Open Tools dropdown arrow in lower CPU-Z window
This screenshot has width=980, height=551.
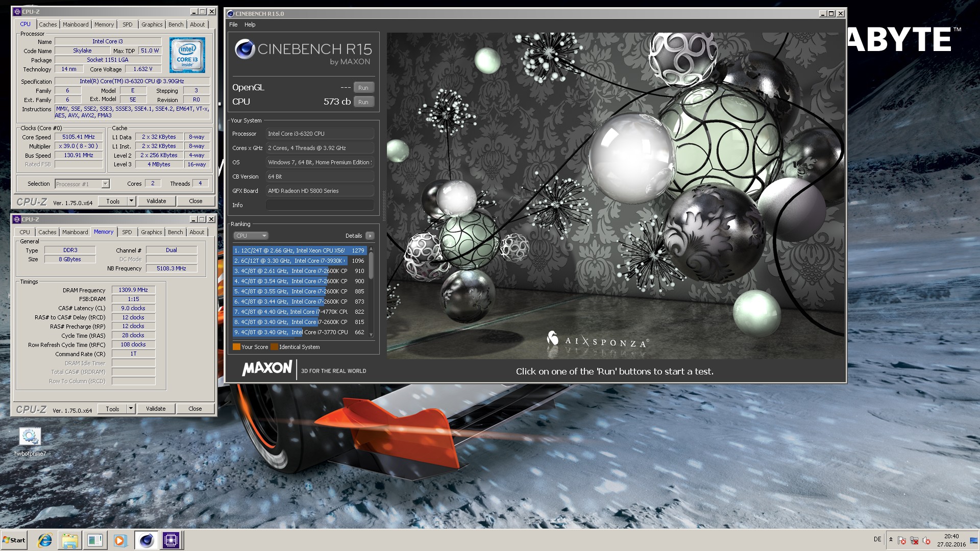tap(131, 409)
